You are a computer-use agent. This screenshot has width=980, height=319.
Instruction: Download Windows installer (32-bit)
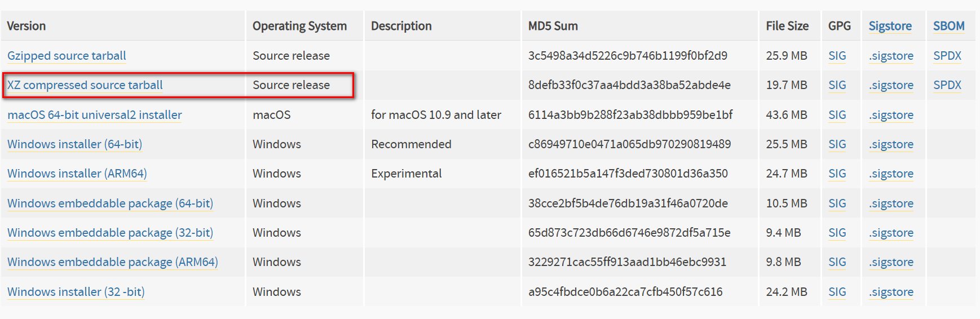pos(76,292)
